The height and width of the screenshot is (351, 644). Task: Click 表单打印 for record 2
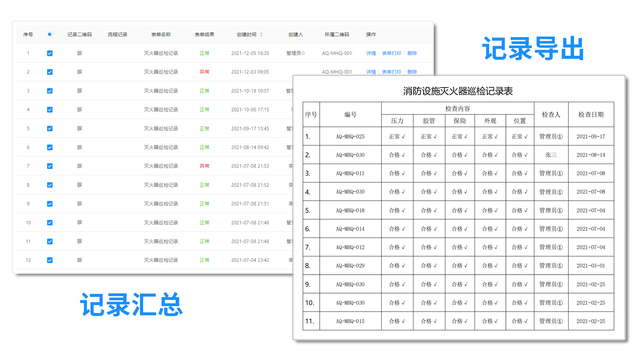click(x=392, y=72)
